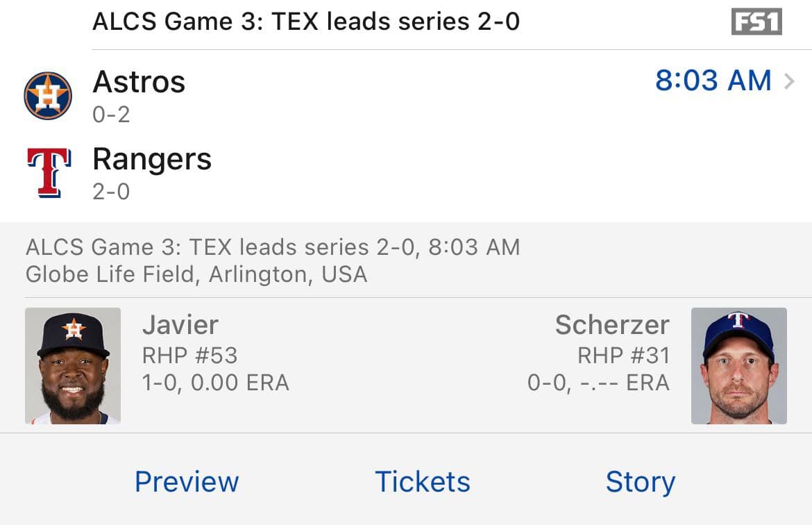Open the Preview tab
This screenshot has width=812, height=525.
(187, 481)
